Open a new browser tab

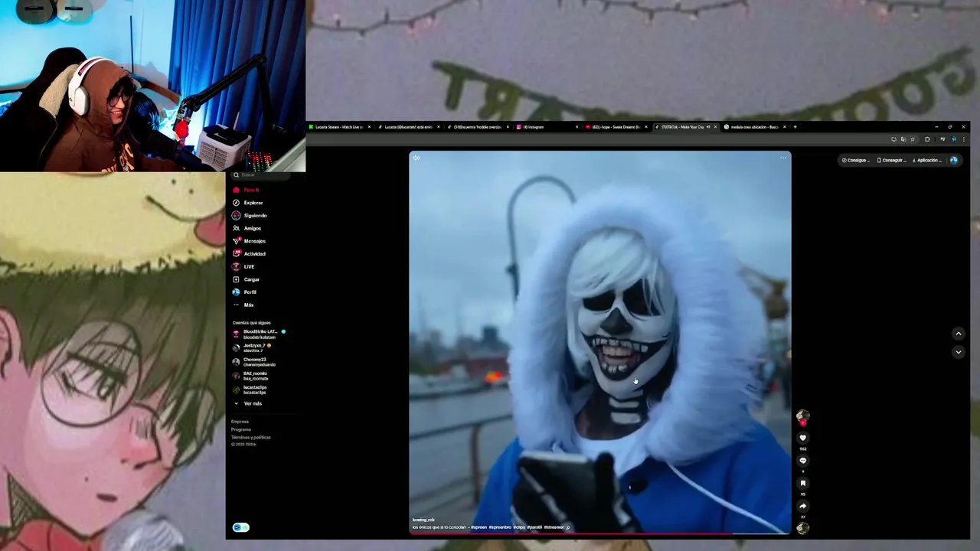coord(795,127)
